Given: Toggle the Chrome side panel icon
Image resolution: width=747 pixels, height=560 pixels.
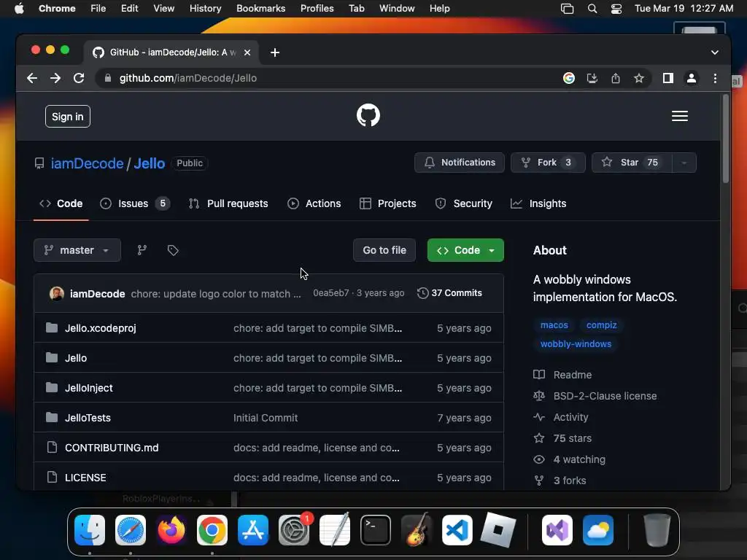Looking at the screenshot, I should point(668,78).
